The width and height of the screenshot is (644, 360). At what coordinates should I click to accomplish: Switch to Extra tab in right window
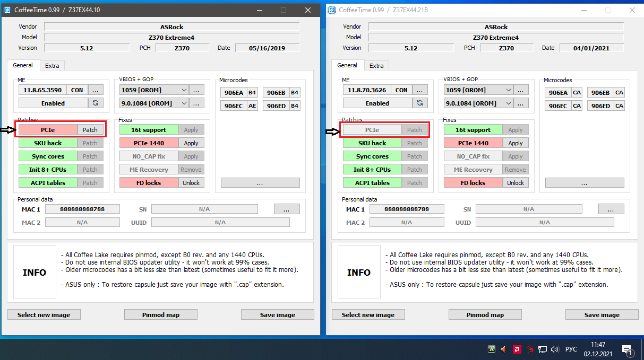tap(376, 66)
